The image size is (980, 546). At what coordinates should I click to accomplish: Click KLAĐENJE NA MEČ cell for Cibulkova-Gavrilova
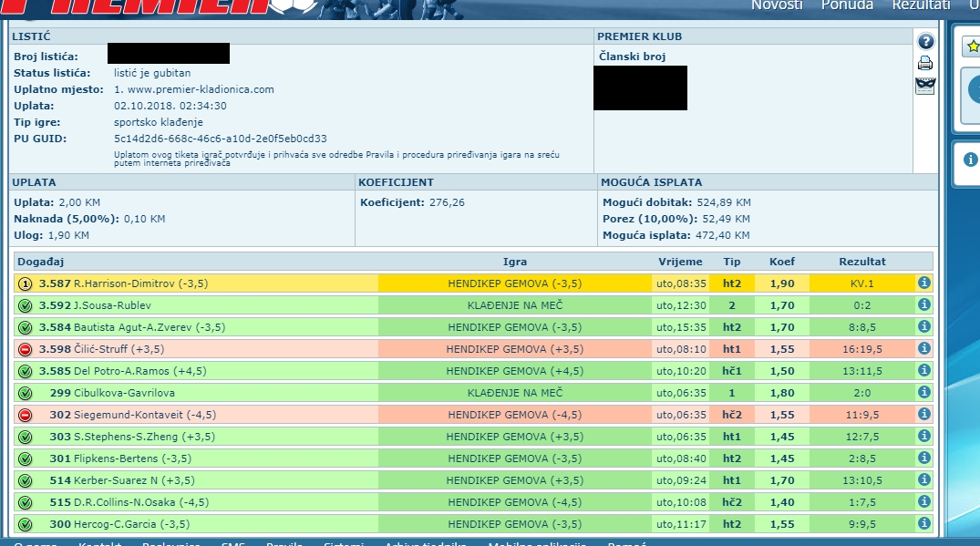point(515,393)
